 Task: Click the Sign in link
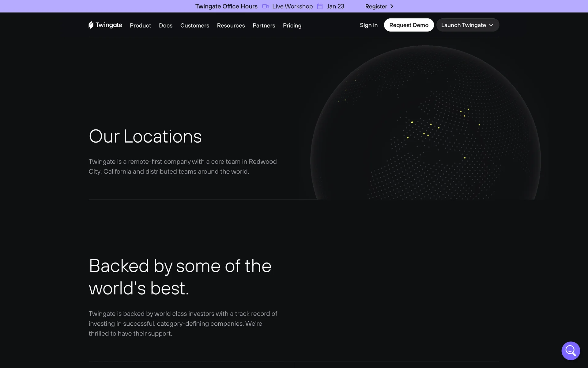[x=368, y=25]
